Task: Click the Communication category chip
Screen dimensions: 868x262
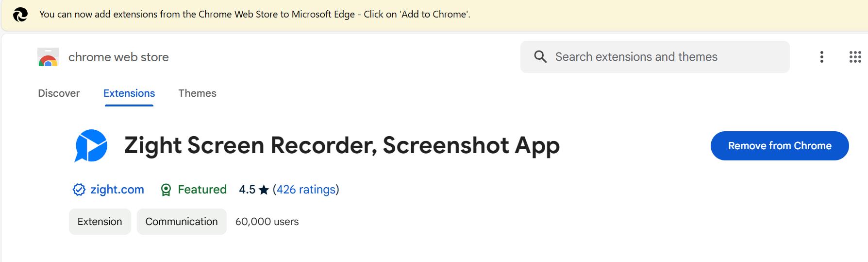Action: click(x=182, y=222)
